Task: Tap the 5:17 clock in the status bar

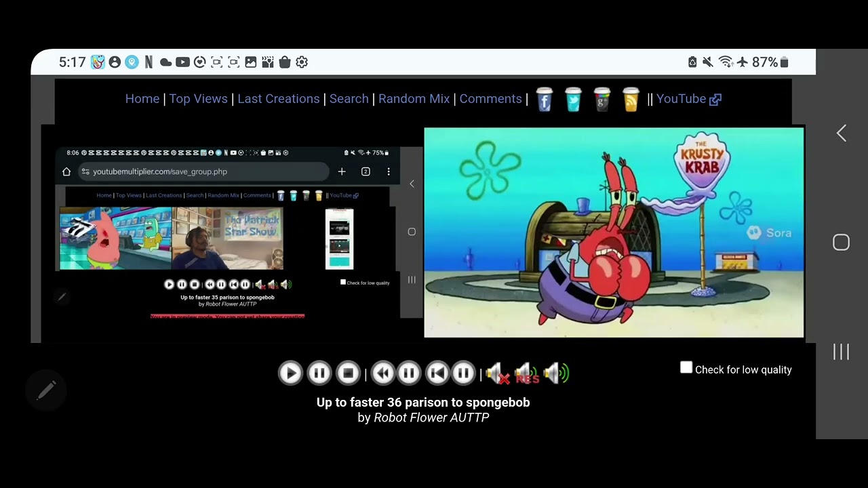Action: click(72, 62)
